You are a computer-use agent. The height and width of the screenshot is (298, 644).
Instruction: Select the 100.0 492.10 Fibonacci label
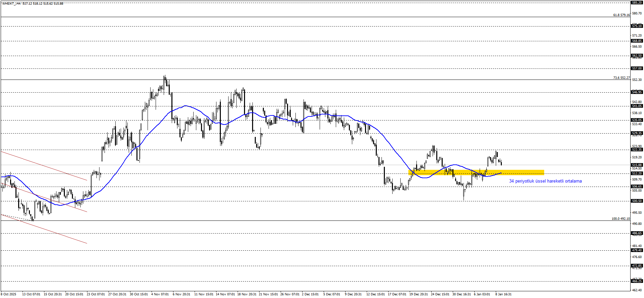tap(620, 219)
